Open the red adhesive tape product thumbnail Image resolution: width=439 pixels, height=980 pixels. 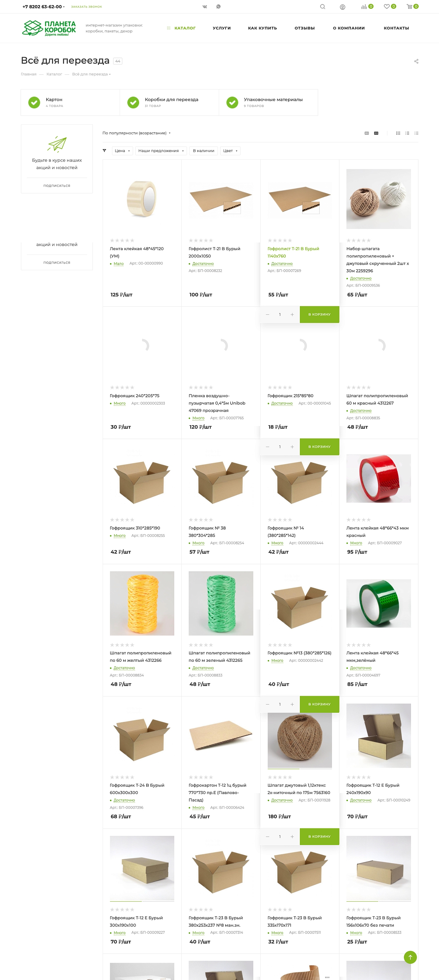(379, 479)
